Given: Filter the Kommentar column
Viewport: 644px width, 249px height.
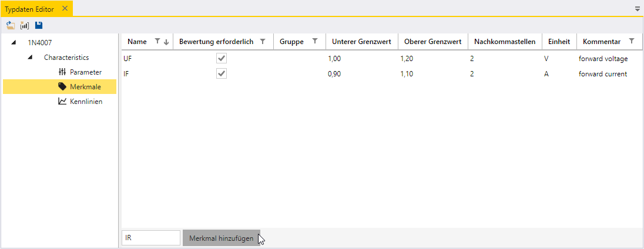Looking at the screenshot, I should [x=632, y=42].
